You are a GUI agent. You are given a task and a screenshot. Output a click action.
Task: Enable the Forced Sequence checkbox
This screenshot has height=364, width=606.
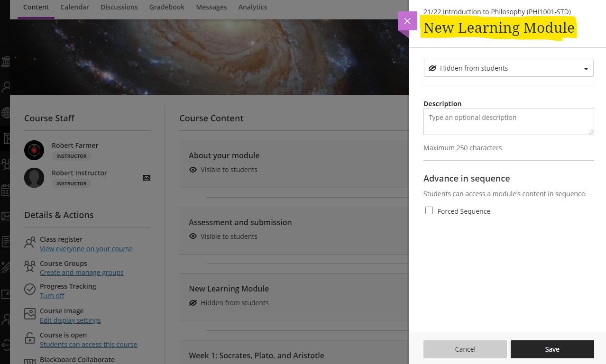(429, 210)
